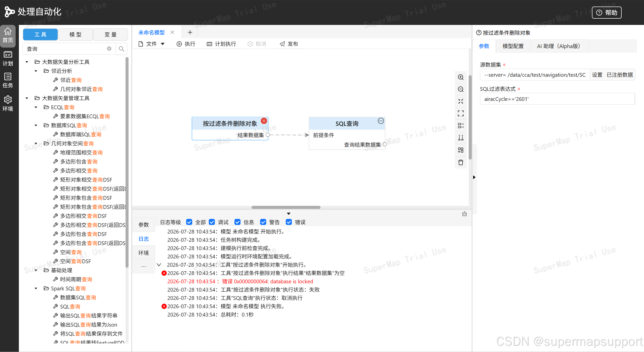The width and height of the screenshot is (644, 352).
Task: Collapse the Spark SQL查询 folder
Action: [36, 288]
